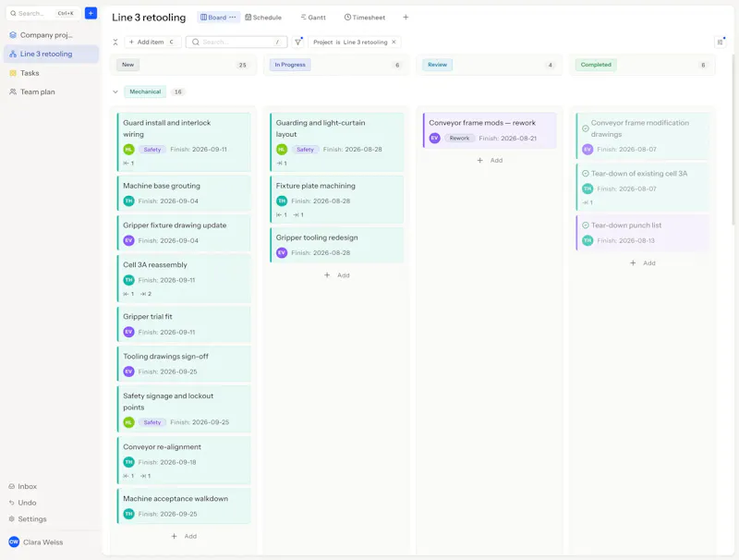Select Line 3 retooling in sidebar
Viewport: 739px width, 560px height.
(51, 54)
